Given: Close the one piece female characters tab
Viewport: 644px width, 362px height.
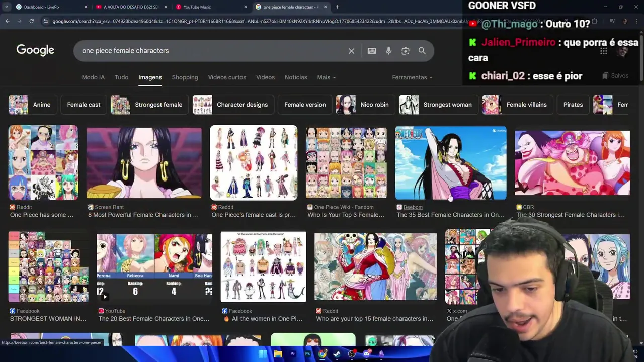Looking at the screenshot, I should 326,7.
